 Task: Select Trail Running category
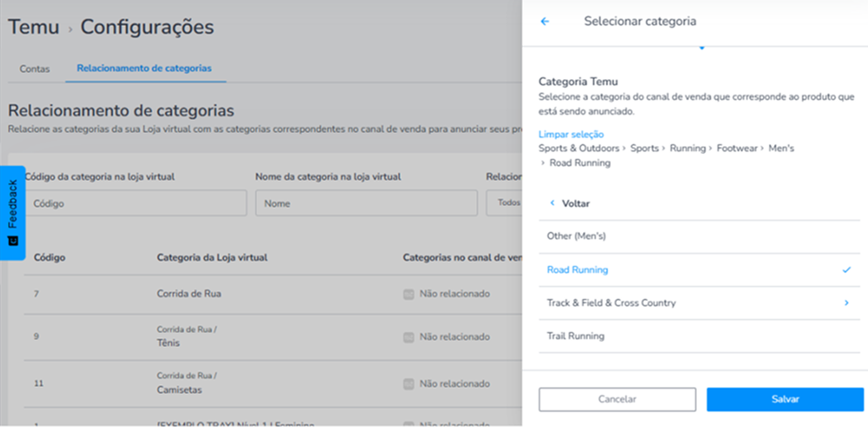coord(699,336)
